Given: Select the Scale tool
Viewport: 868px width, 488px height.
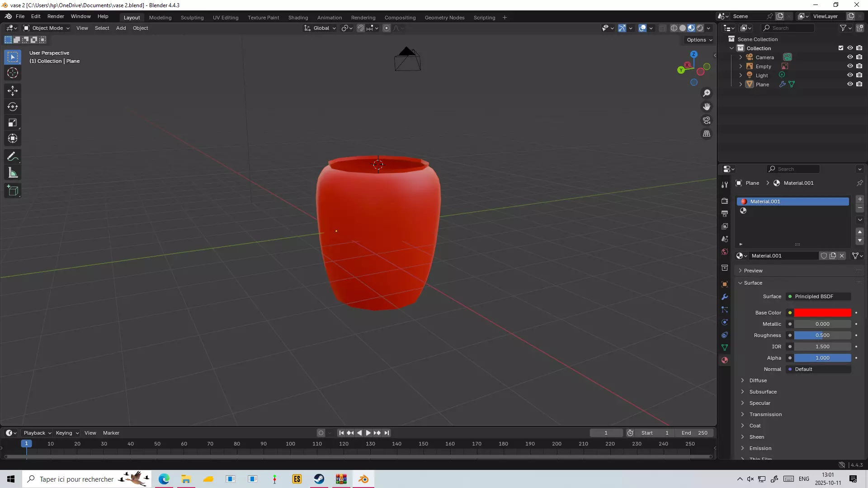Looking at the screenshot, I should tap(13, 123).
